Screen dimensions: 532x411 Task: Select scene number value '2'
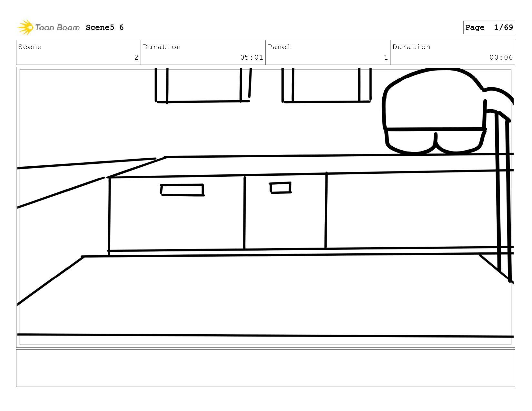click(x=136, y=57)
